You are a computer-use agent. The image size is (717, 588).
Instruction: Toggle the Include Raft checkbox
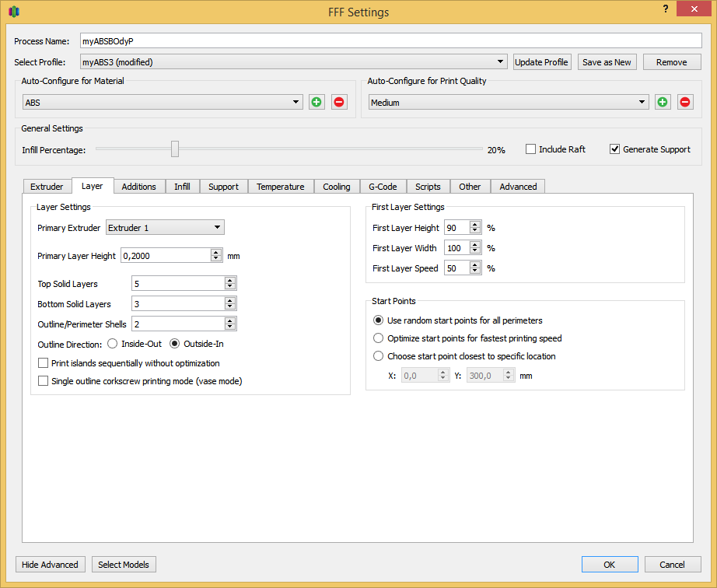[530, 149]
